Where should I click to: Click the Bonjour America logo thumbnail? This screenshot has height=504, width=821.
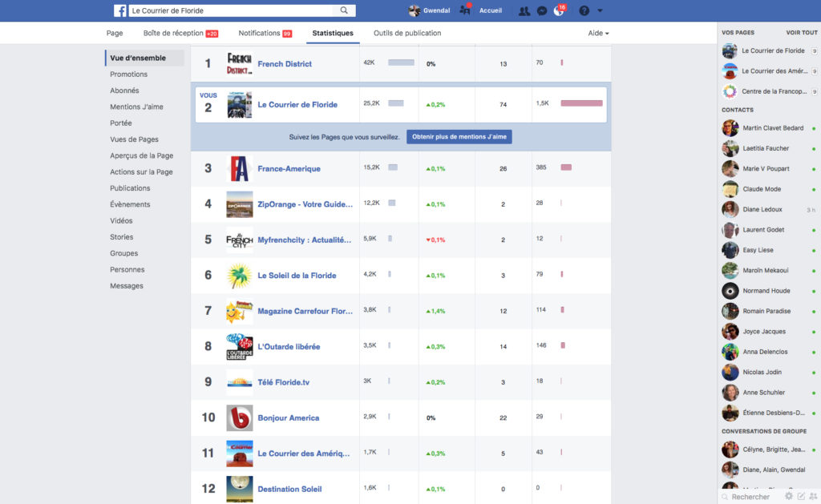point(239,417)
